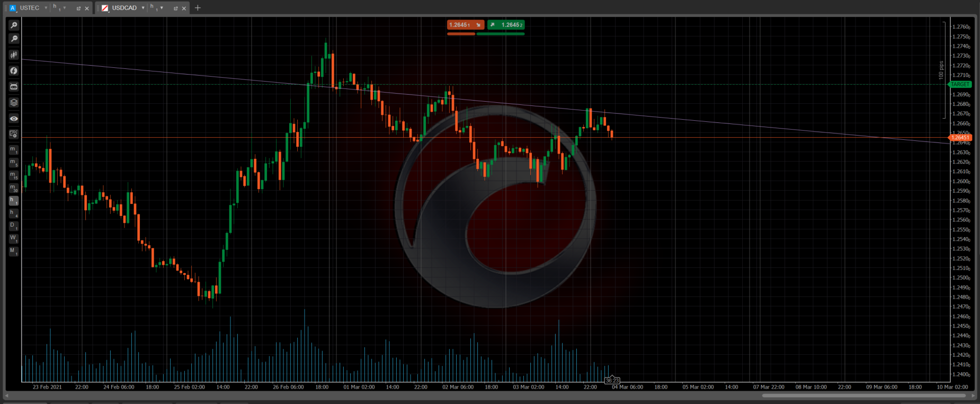Select the M1 monthly timeframe
The width and height of the screenshot is (980, 404).
tap(14, 252)
